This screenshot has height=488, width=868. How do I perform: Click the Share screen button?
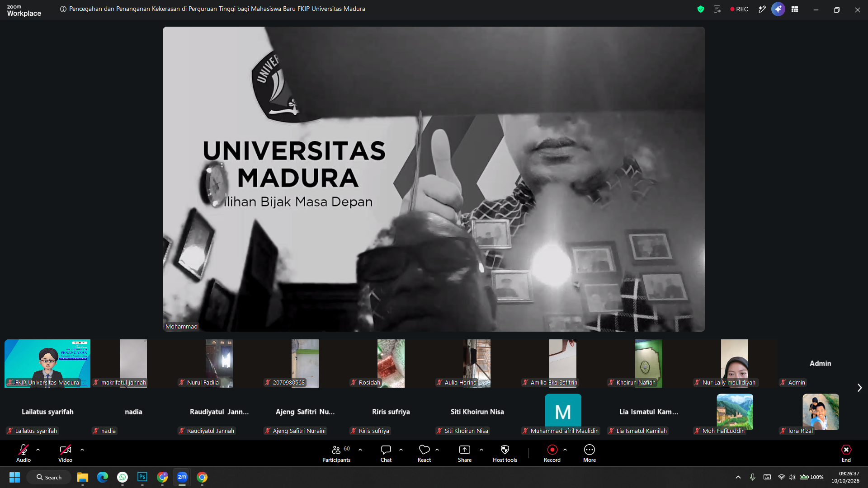click(x=465, y=453)
